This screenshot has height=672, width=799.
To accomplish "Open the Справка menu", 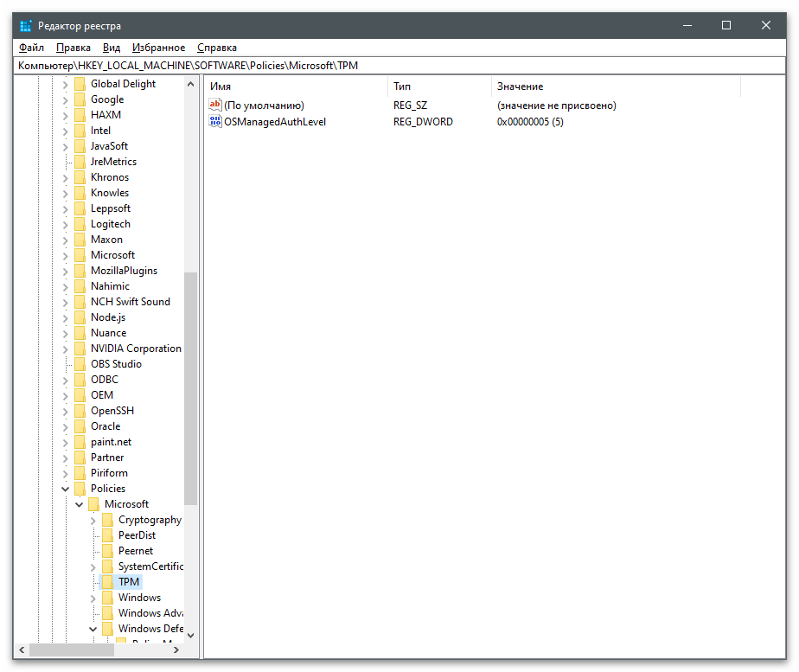I will (x=216, y=48).
